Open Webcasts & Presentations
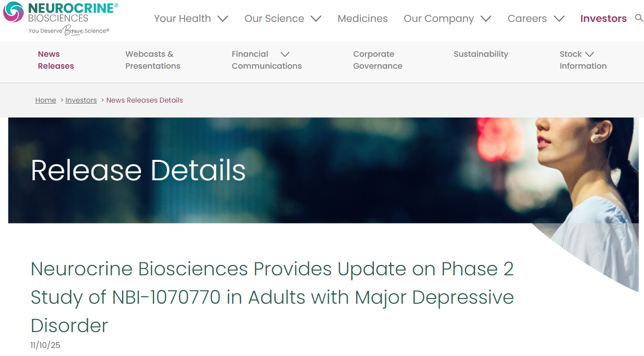This screenshot has width=644, height=356. click(x=153, y=60)
